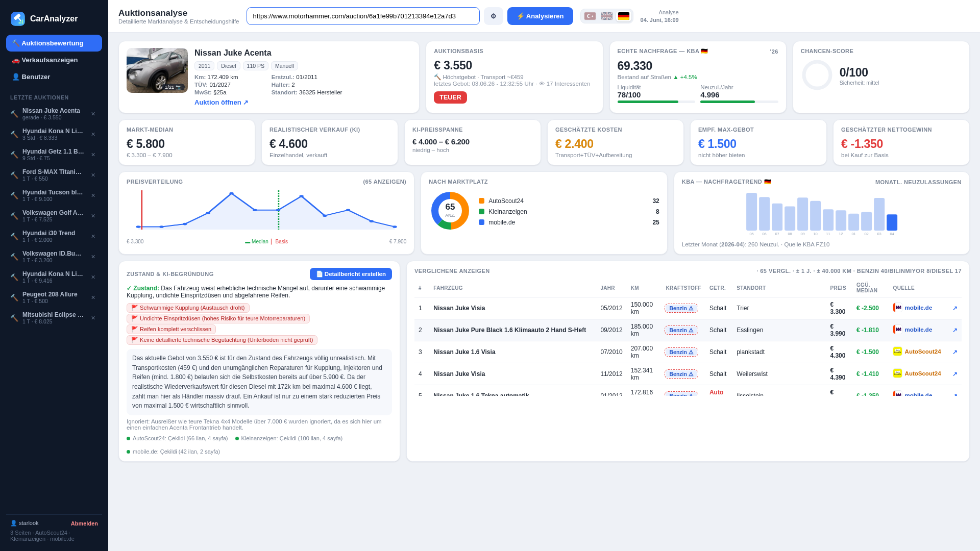The image size is (980, 551).
Task: Click the Keine detaillierte technische Begutachtung flag
Action: point(222,340)
